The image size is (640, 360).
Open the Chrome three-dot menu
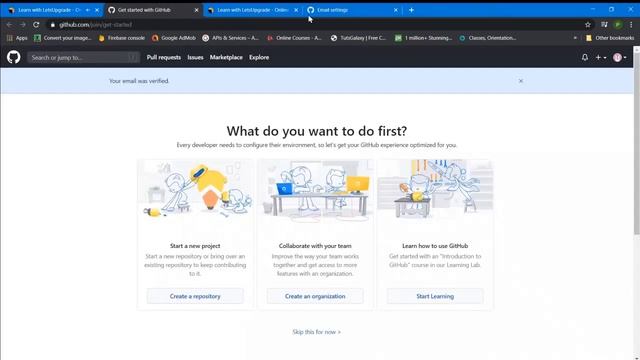(x=631, y=25)
